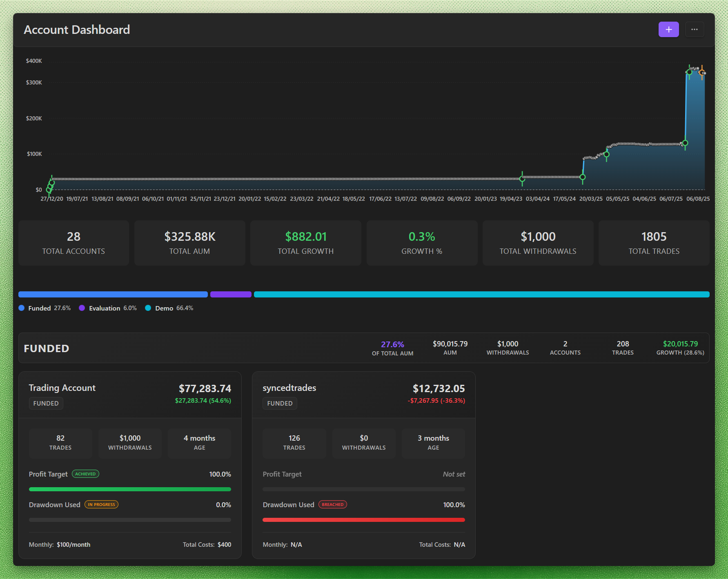The height and width of the screenshot is (579, 728).
Task: Click the ACHIEVED profit target badge
Action: point(85,474)
